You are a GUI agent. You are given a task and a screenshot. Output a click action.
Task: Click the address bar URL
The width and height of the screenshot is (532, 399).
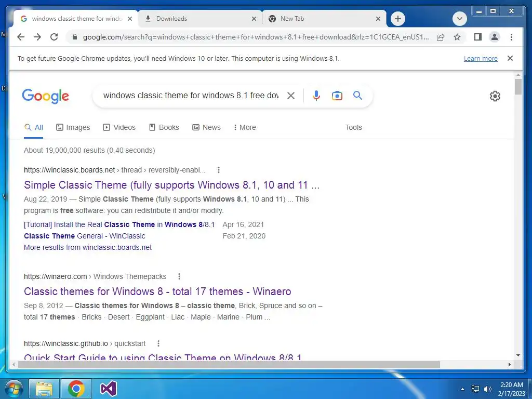point(256,37)
